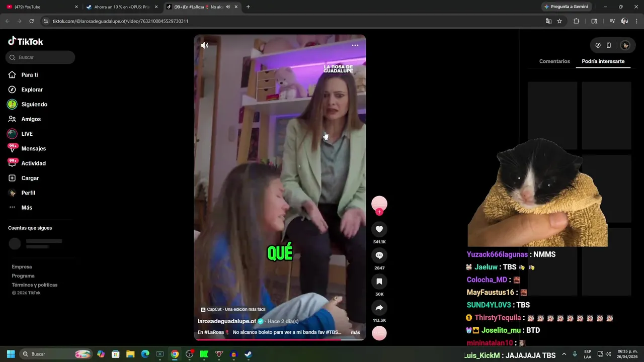Open Microsoft Edge from the taskbar
Screen dimensions: 644x362
[x=145, y=354]
